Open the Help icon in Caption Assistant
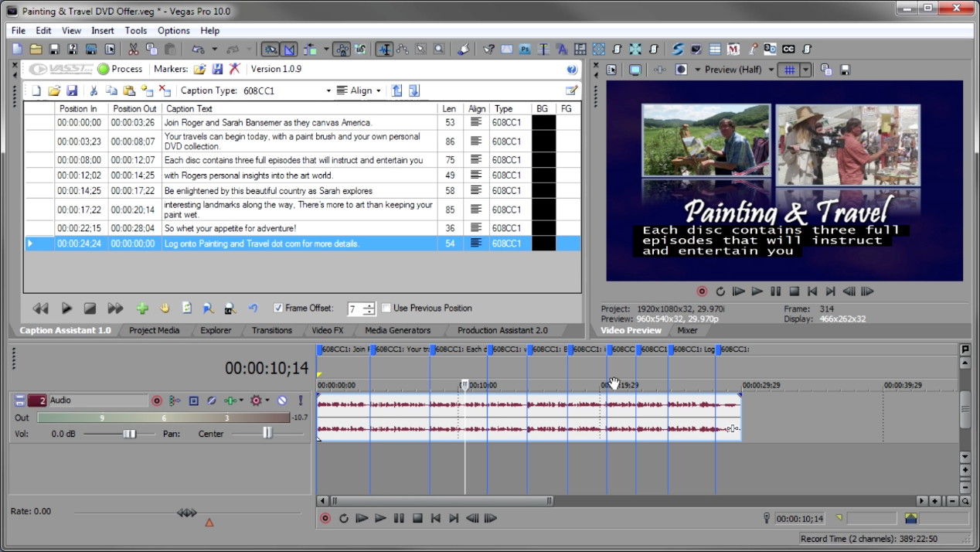The width and height of the screenshot is (980, 552). (572, 69)
